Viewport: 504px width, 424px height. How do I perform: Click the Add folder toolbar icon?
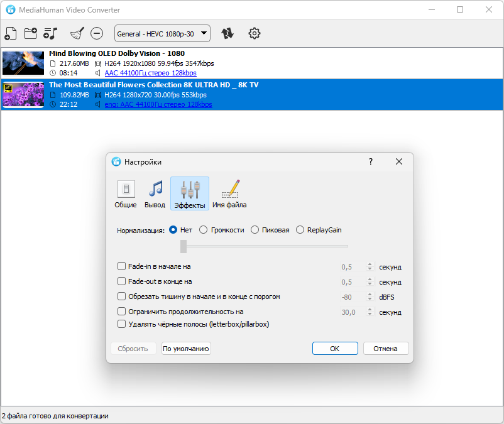click(x=31, y=33)
